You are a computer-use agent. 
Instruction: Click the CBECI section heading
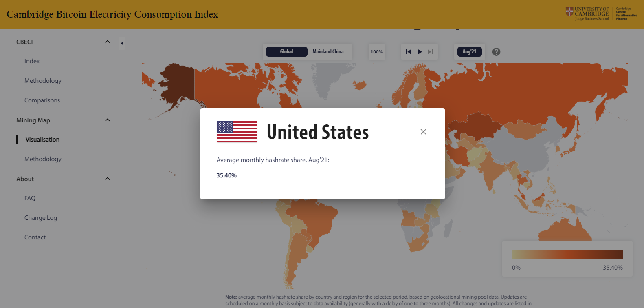[x=24, y=42]
